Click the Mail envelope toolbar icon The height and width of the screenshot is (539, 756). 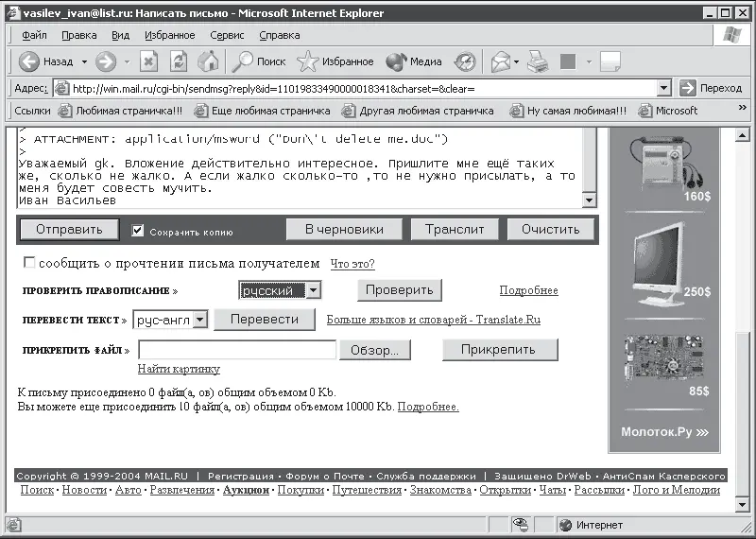pyautogui.click(x=501, y=61)
